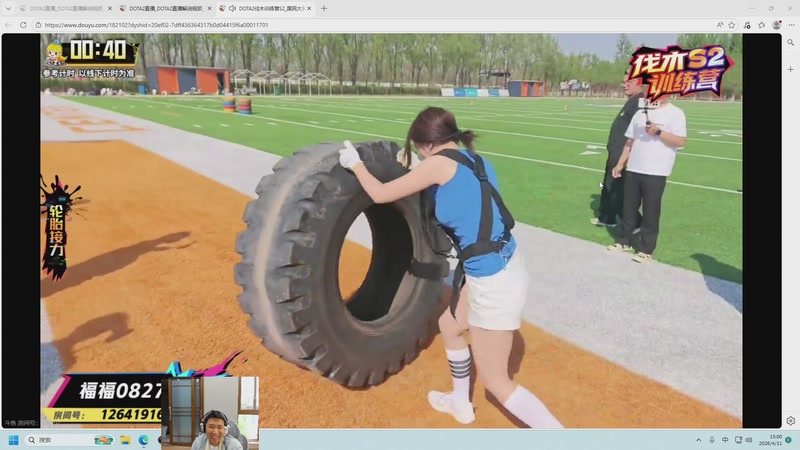Click the taskbar search box
This screenshot has height=450, width=800.
[70, 440]
